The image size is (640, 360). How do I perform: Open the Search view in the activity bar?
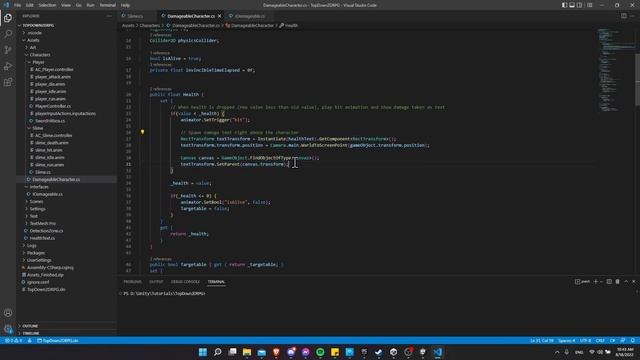click(x=8, y=34)
